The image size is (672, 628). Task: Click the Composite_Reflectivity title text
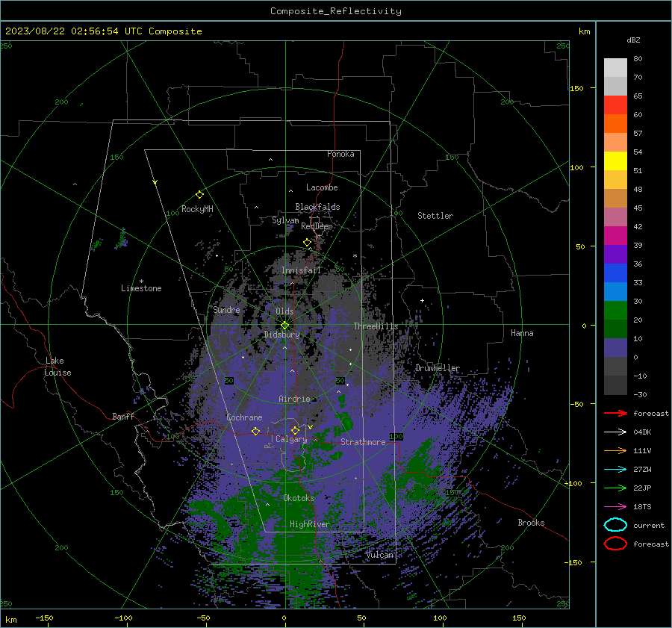336,11
